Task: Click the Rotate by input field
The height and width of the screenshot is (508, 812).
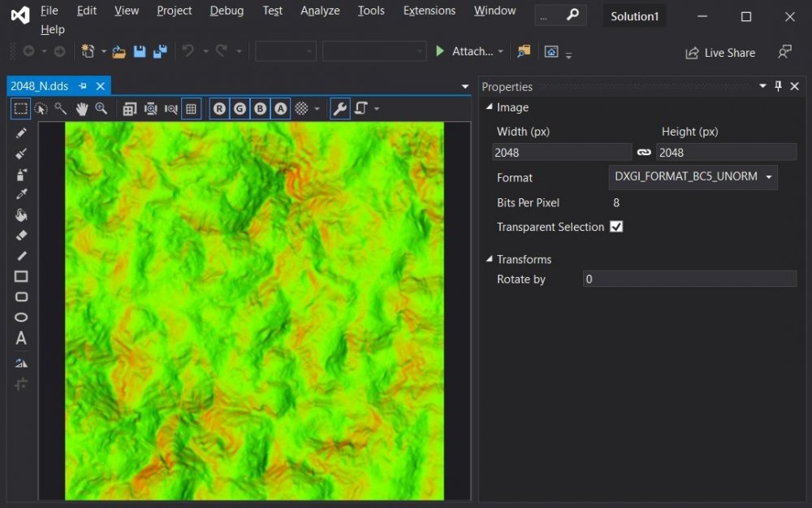Action: (x=689, y=279)
